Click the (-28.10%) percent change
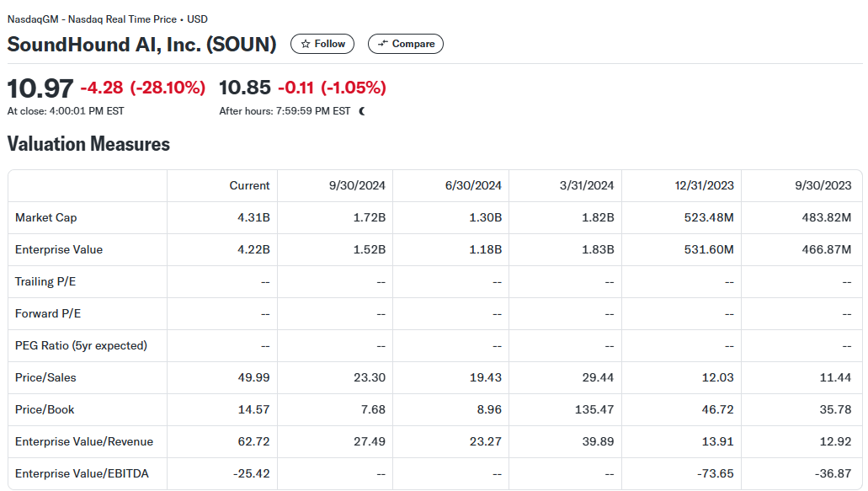 tap(168, 88)
